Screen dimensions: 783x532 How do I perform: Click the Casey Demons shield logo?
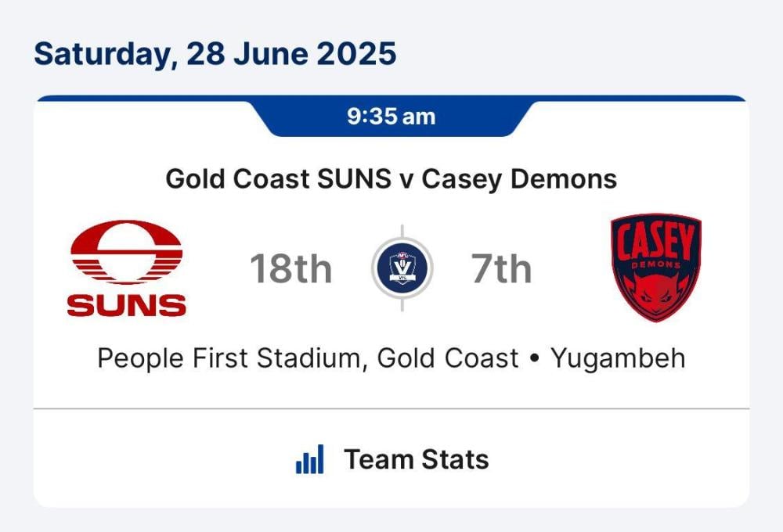tap(656, 268)
